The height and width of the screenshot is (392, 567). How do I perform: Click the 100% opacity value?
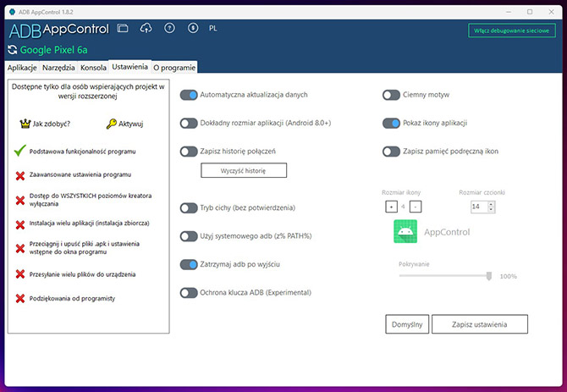click(x=508, y=276)
